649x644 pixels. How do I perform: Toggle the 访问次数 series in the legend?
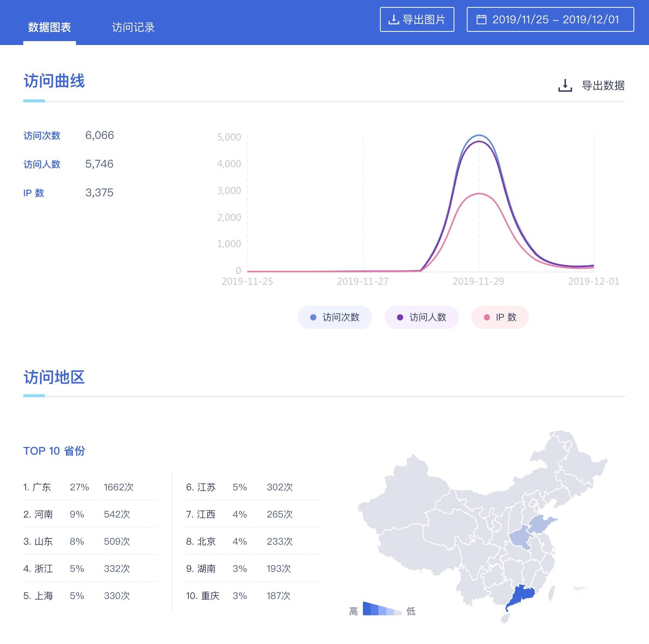point(334,317)
